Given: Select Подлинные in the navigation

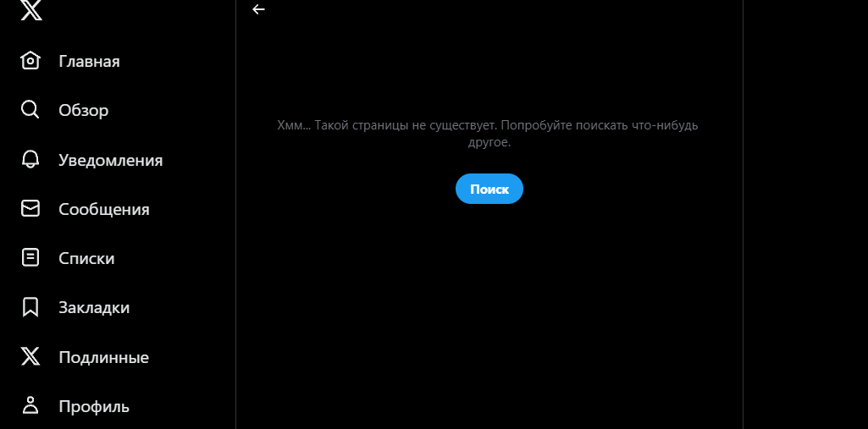Looking at the screenshot, I should click(x=103, y=357).
